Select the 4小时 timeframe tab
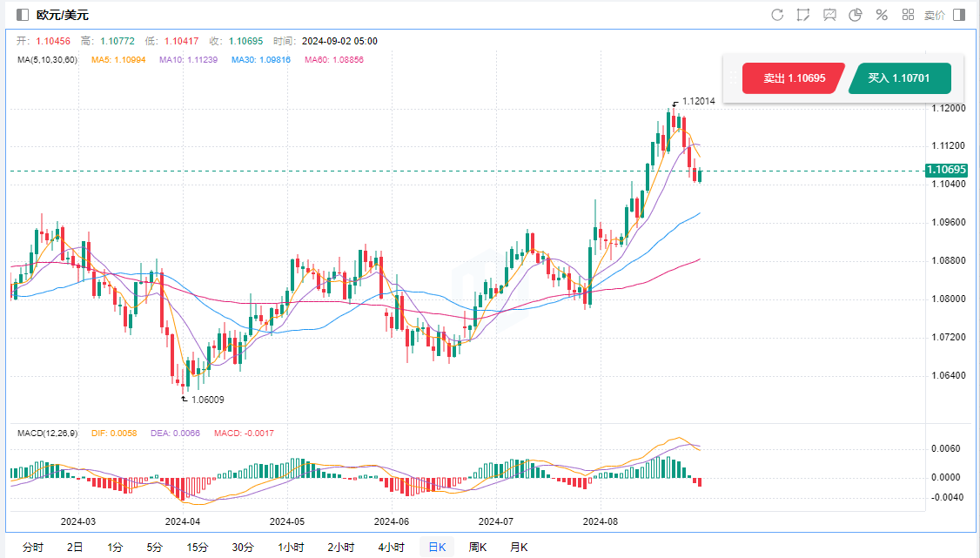 point(391,548)
